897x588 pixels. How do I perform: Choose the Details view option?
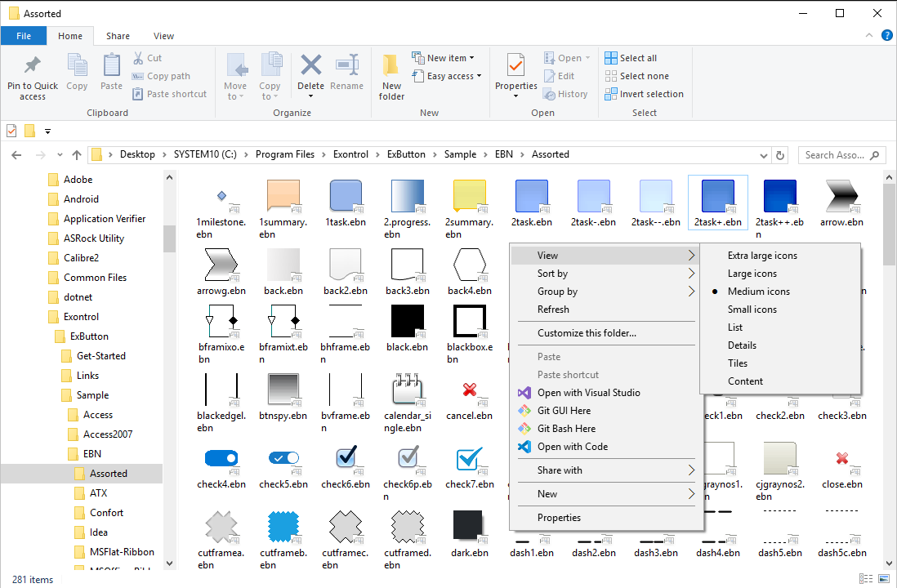pyautogui.click(x=742, y=345)
